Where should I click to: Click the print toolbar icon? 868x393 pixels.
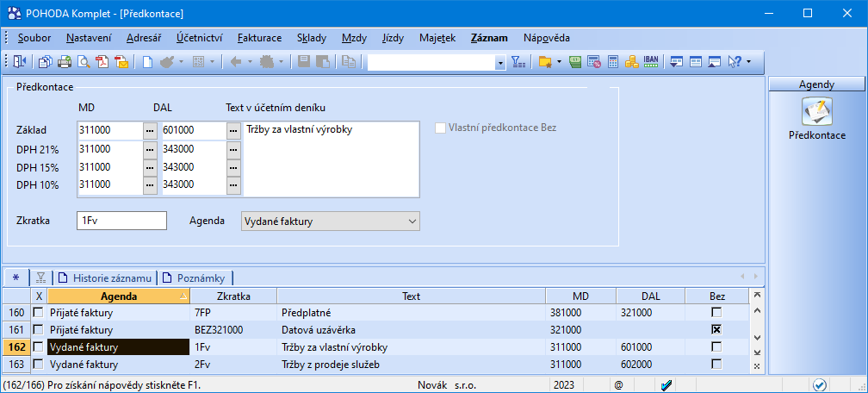pos(65,62)
